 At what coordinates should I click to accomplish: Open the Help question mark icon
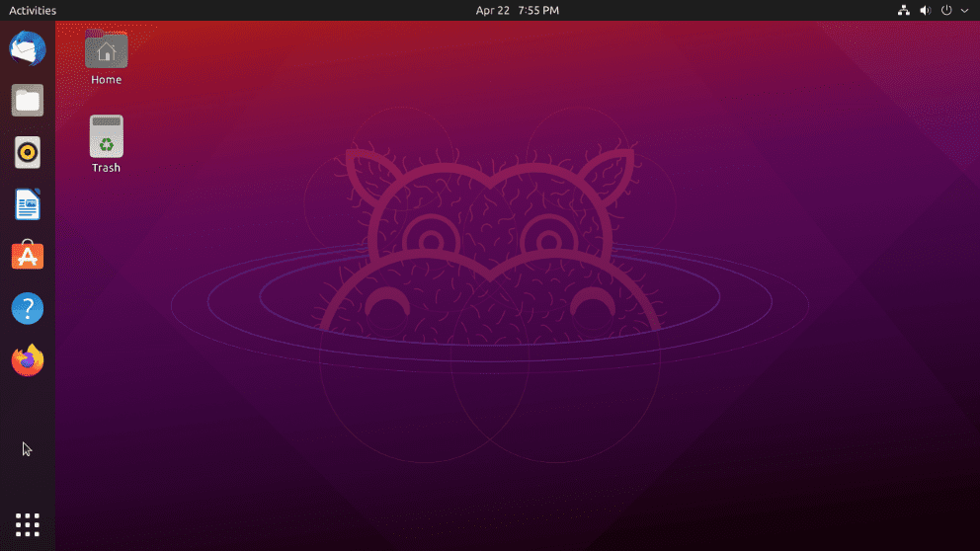coord(28,309)
